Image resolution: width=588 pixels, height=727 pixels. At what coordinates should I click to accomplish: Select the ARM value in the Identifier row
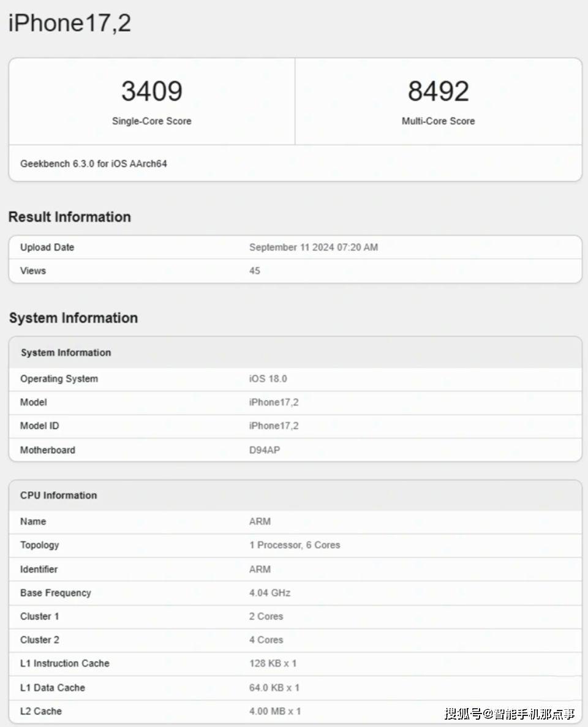click(x=260, y=570)
